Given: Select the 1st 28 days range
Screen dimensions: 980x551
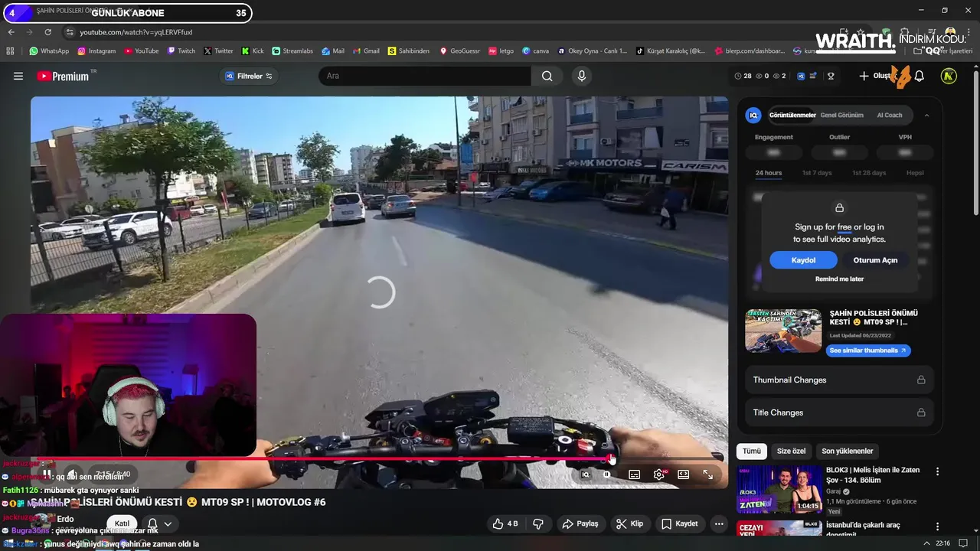Looking at the screenshot, I should [x=869, y=173].
